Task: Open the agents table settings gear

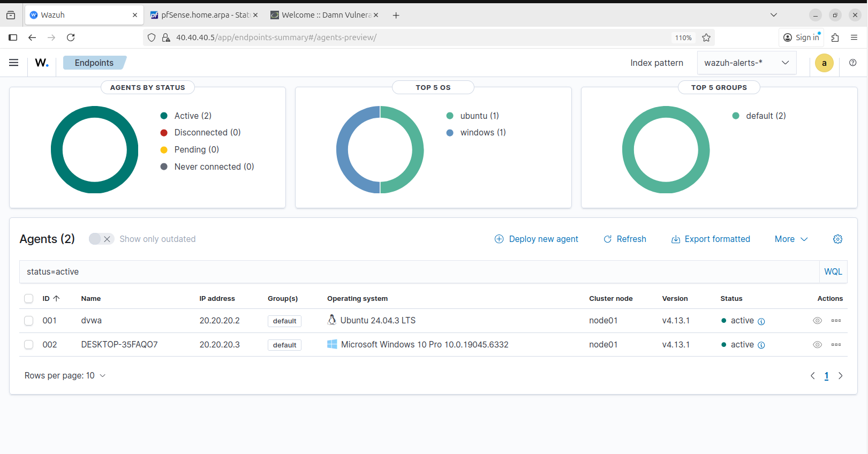Action: coord(837,239)
